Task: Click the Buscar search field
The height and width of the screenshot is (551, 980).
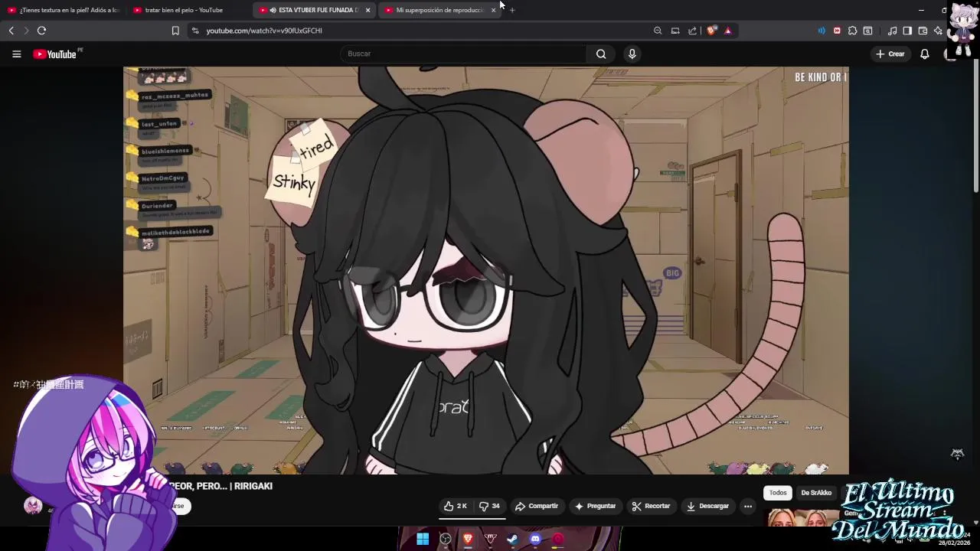Action: [463, 54]
